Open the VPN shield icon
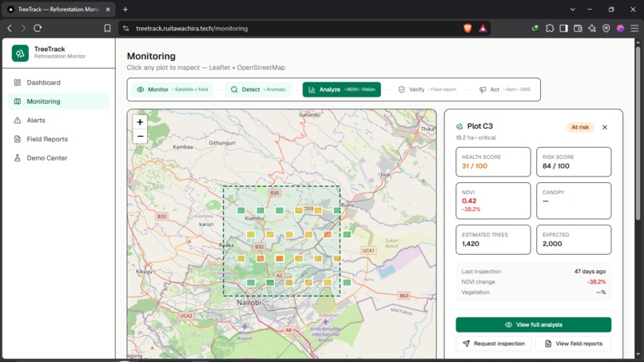The image size is (644, 362). tap(606, 28)
